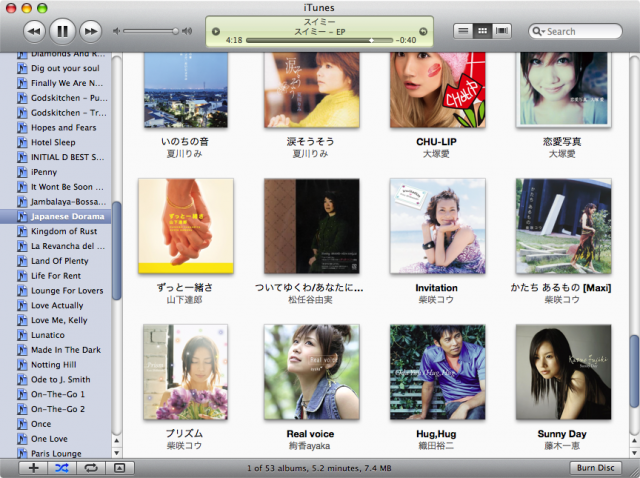The image size is (640, 478).
Task: Select Life For Rent playlist
Action: [56, 276]
